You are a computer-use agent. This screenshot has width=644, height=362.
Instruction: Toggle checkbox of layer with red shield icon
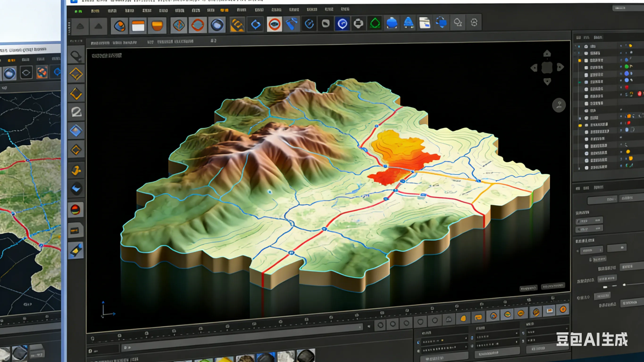pyautogui.click(x=586, y=89)
